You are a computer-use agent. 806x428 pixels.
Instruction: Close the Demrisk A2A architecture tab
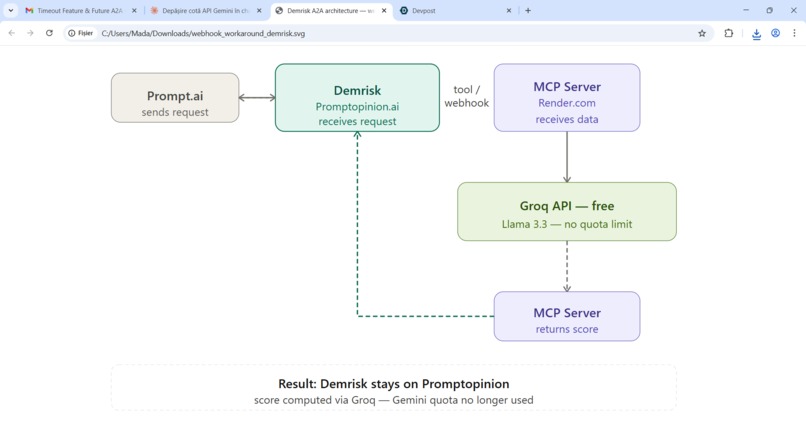[x=384, y=10]
